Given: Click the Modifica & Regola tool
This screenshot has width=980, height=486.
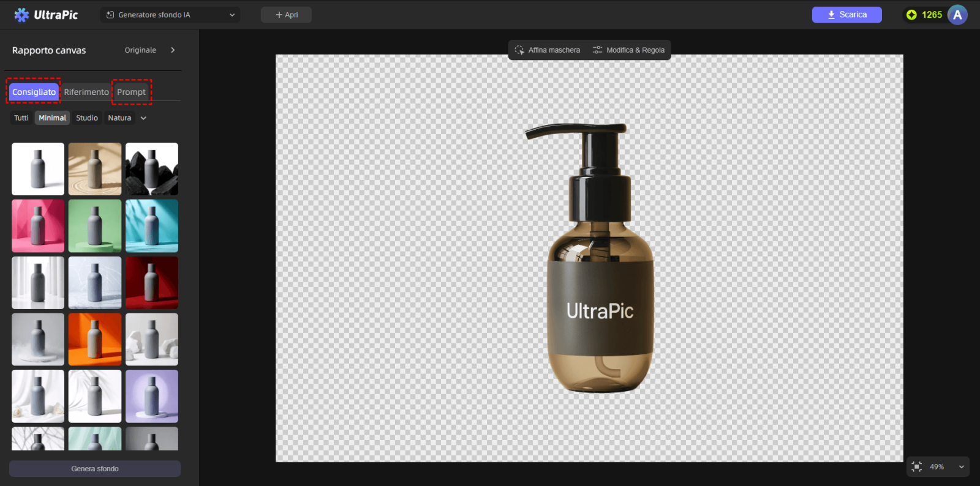Looking at the screenshot, I should [628, 50].
